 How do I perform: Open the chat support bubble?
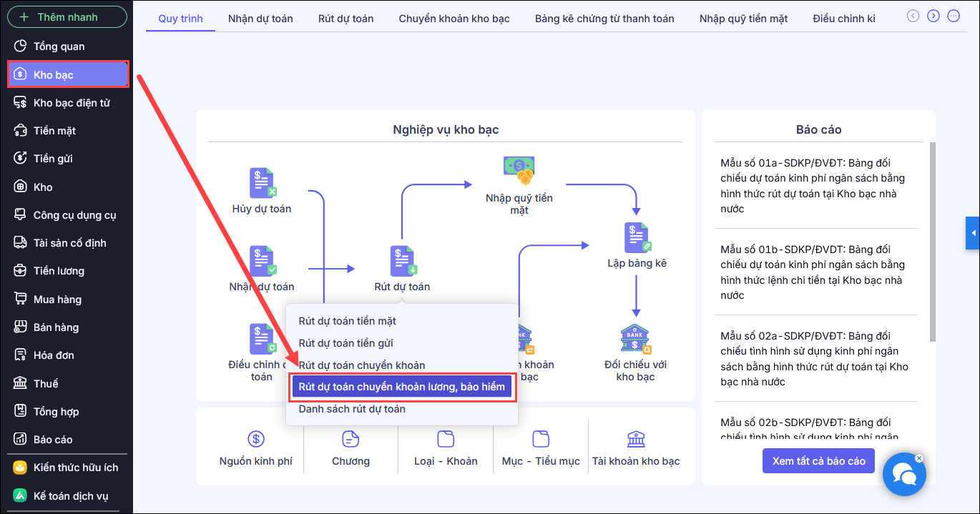pos(904,475)
